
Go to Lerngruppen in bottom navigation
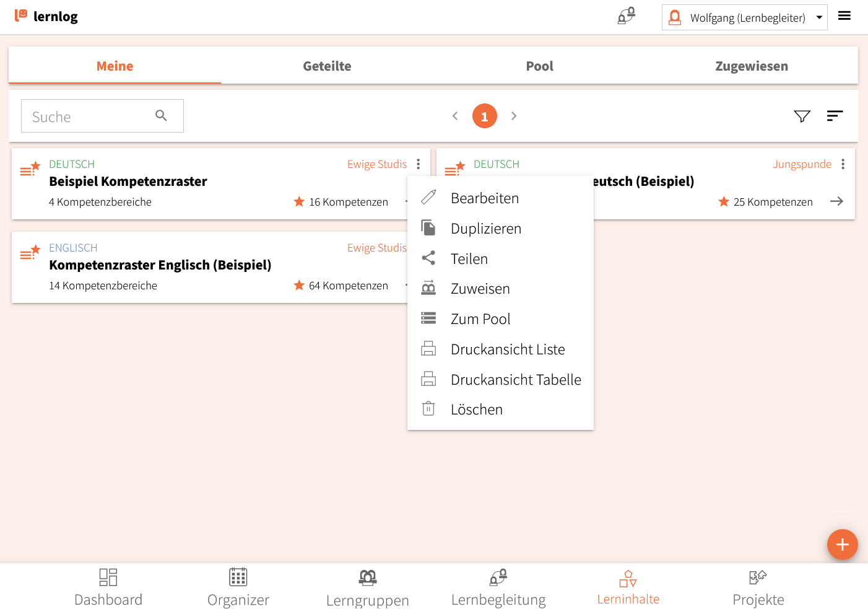pos(368,587)
